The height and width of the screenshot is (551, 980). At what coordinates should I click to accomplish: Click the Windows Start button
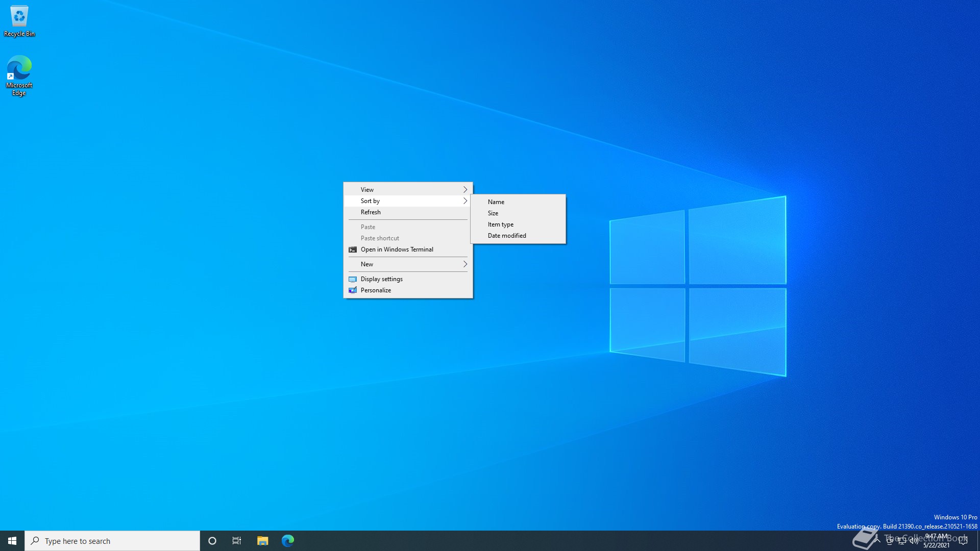coord(12,541)
